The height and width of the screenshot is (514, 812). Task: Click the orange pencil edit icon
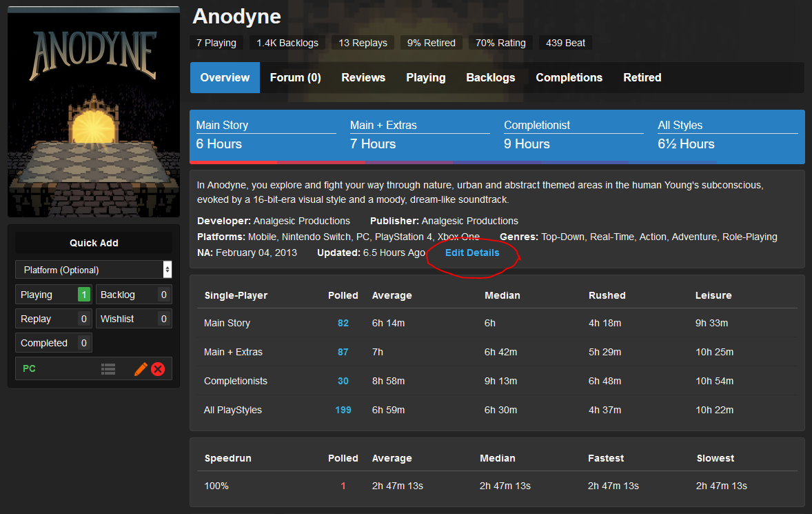141,369
